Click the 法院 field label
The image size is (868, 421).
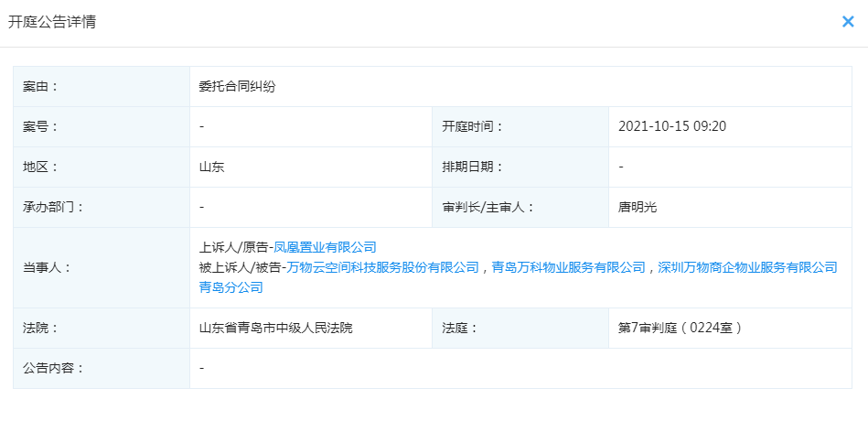click(x=40, y=328)
